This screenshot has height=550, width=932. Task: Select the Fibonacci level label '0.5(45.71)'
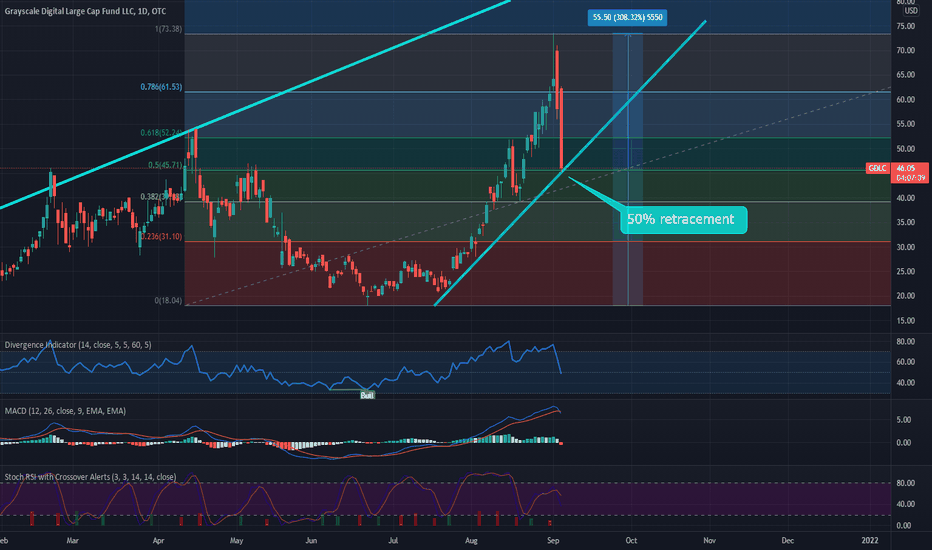point(165,165)
